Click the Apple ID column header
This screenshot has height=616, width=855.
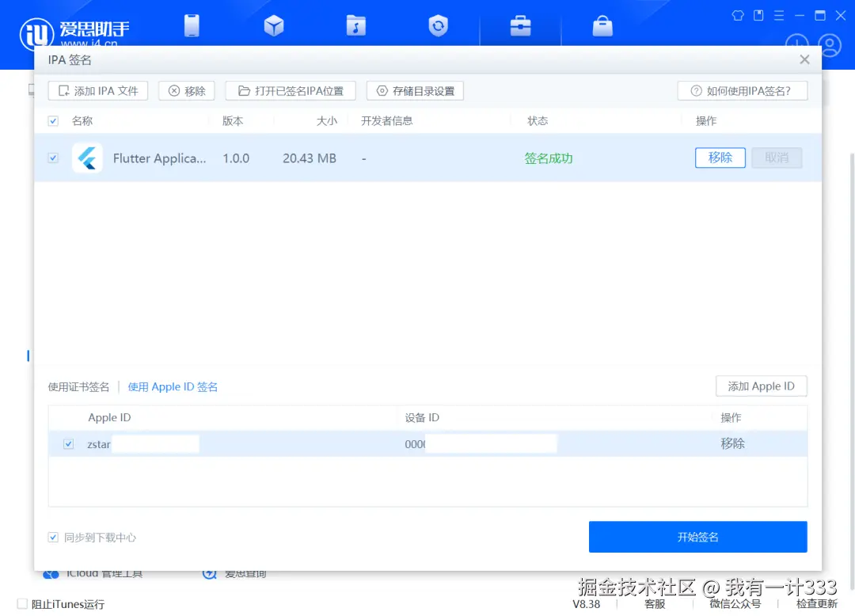[109, 417]
